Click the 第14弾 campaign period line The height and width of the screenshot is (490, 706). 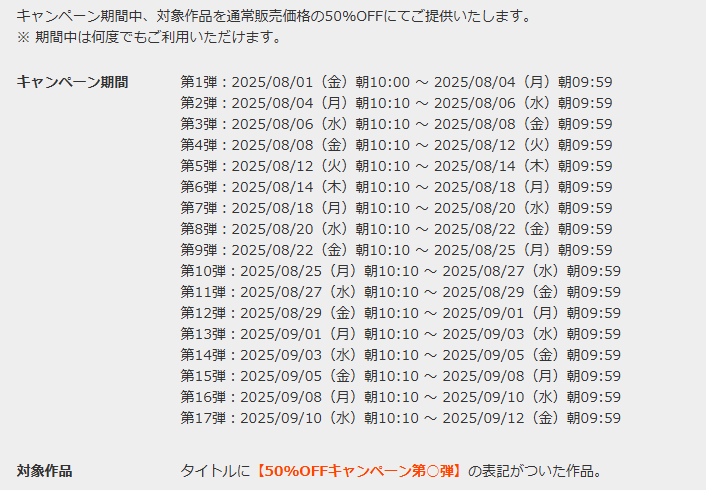pos(401,355)
